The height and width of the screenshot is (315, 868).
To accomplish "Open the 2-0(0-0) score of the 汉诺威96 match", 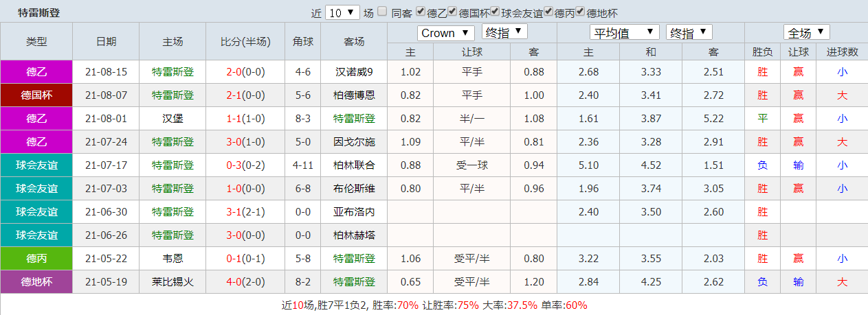I will (246, 71).
